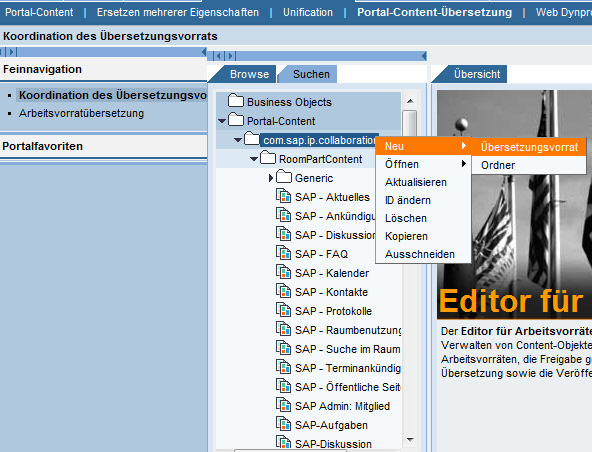
Task: Choose Löschen from the context menu
Action: [406, 218]
